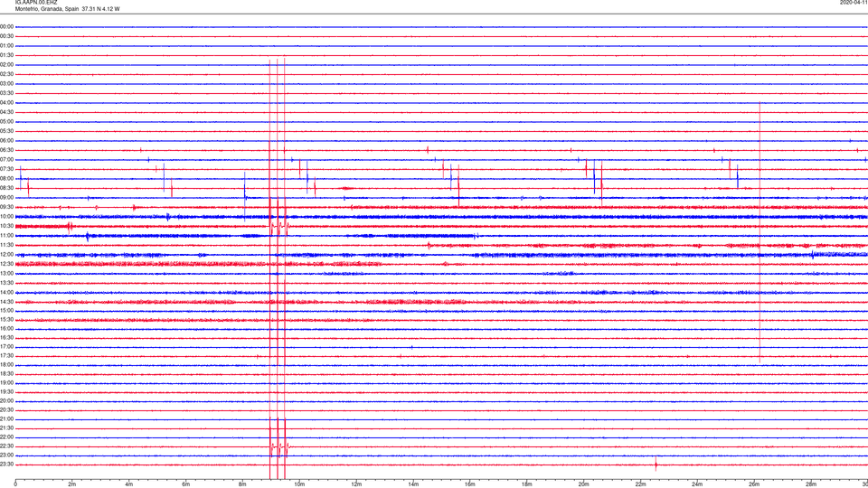
Task: Select the 04:00 trace time label
Action: coord(6,102)
